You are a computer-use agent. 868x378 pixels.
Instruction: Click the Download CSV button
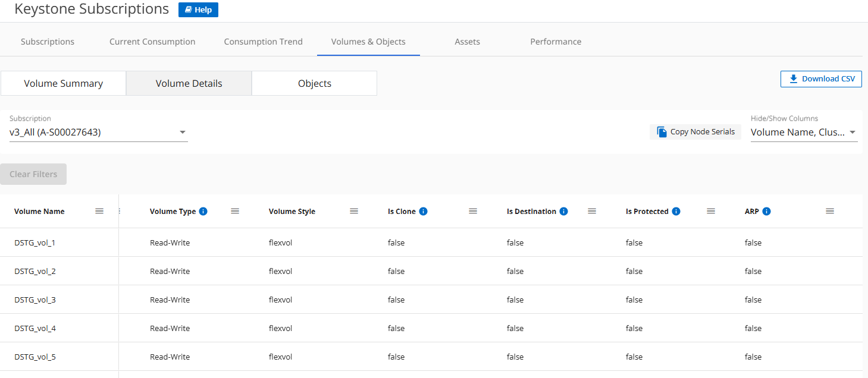point(821,79)
